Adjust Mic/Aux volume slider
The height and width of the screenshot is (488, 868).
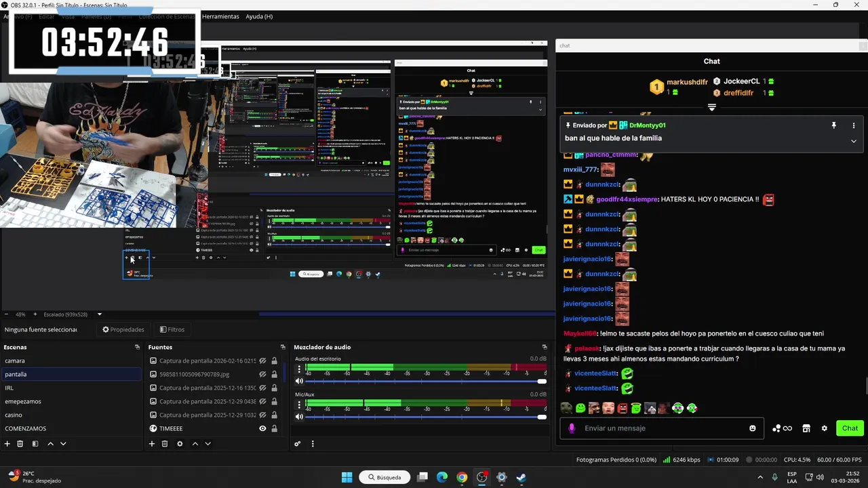pyautogui.click(x=426, y=417)
